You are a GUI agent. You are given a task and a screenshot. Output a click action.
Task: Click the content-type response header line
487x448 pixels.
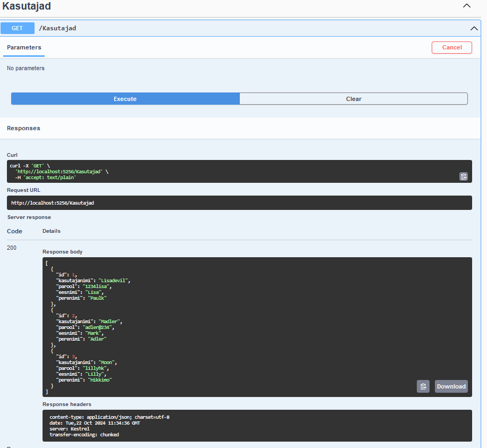point(110,417)
